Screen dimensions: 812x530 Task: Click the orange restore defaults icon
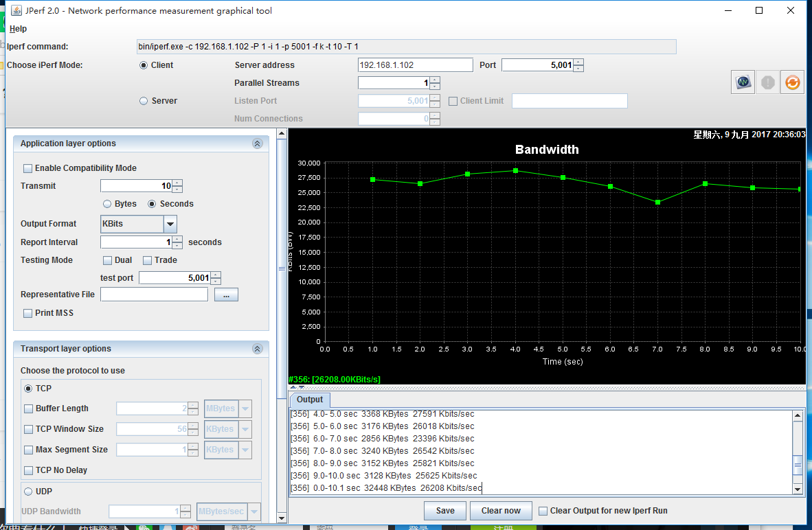coord(792,82)
